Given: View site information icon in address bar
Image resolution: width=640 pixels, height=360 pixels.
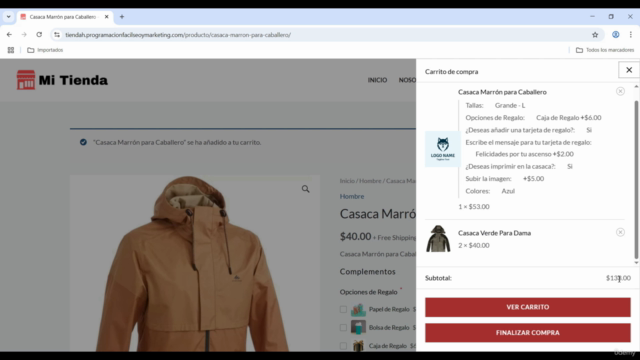Looking at the screenshot, I should pos(57,35).
